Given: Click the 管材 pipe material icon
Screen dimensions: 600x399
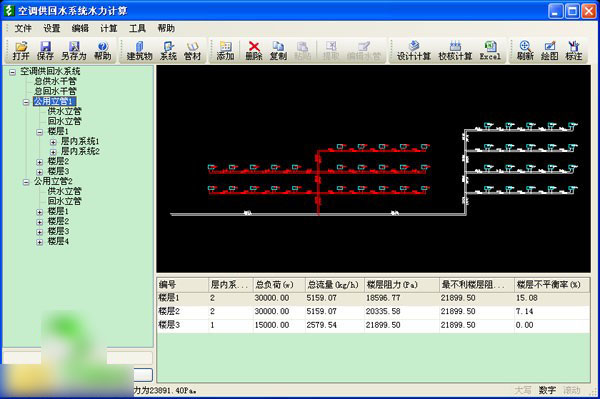Looking at the screenshot, I should 192,50.
